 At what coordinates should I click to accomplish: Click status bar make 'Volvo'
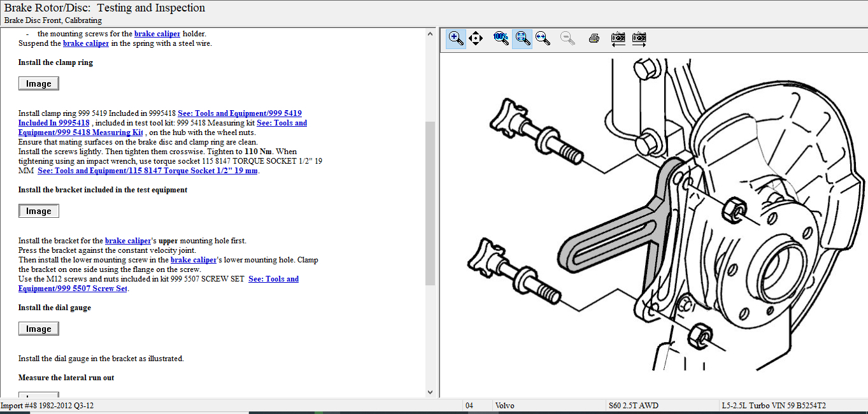[x=506, y=406]
